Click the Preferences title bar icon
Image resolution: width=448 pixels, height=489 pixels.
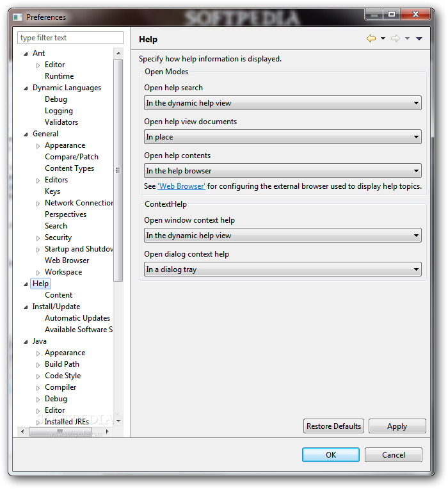pos(17,17)
